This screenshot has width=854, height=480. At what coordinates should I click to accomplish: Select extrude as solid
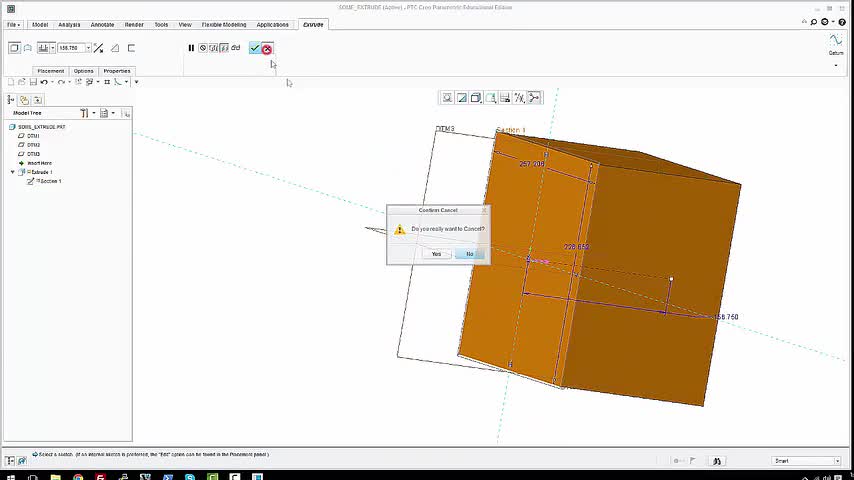(x=14, y=48)
